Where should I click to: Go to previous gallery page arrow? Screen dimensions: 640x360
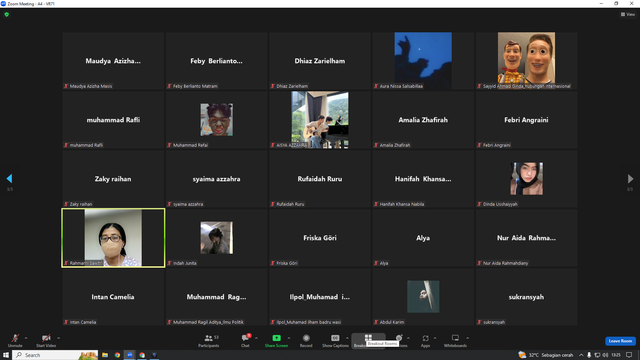9,178
